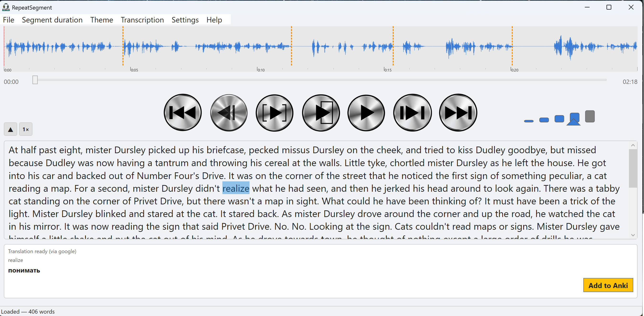Open the Theme menu

[x=102, y=20]
